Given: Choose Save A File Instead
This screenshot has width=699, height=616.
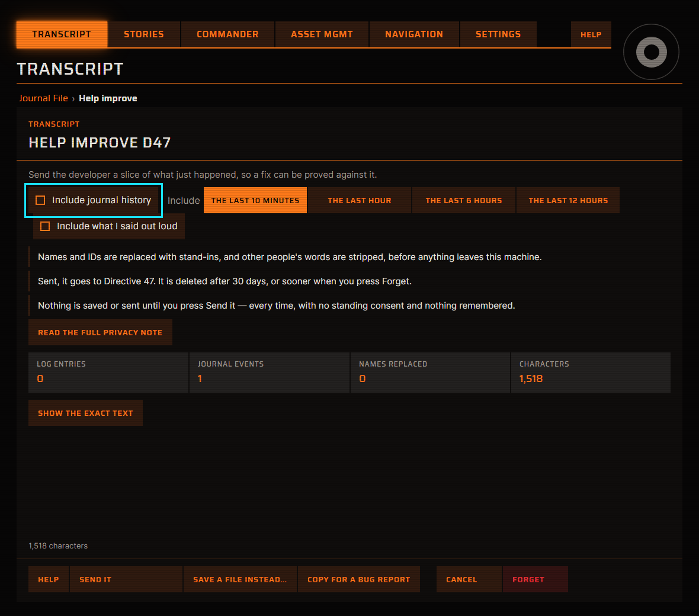Looking at the screenshot, I should [240, 579].
